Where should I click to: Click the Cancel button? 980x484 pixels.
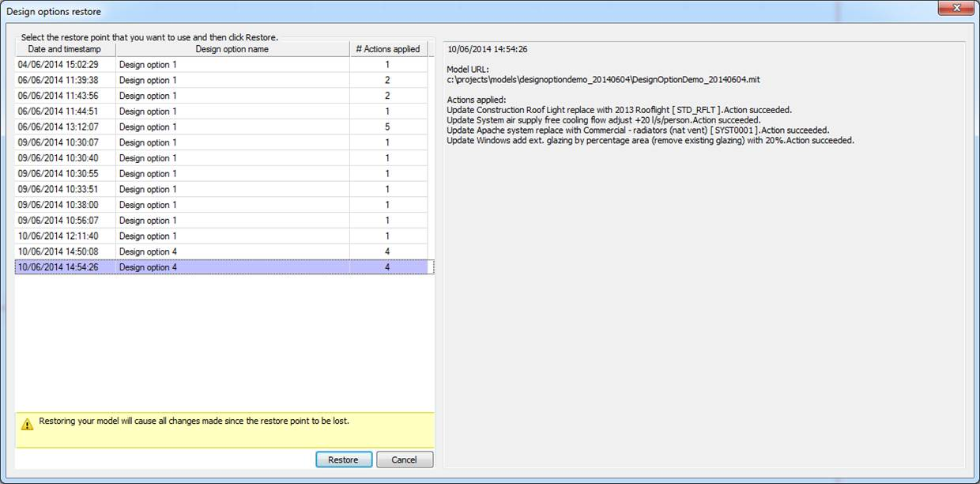[x=404, y=459]
